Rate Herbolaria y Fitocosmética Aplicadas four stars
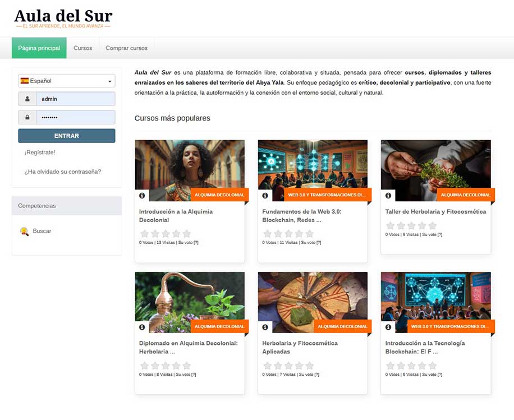 coord(299,365)
